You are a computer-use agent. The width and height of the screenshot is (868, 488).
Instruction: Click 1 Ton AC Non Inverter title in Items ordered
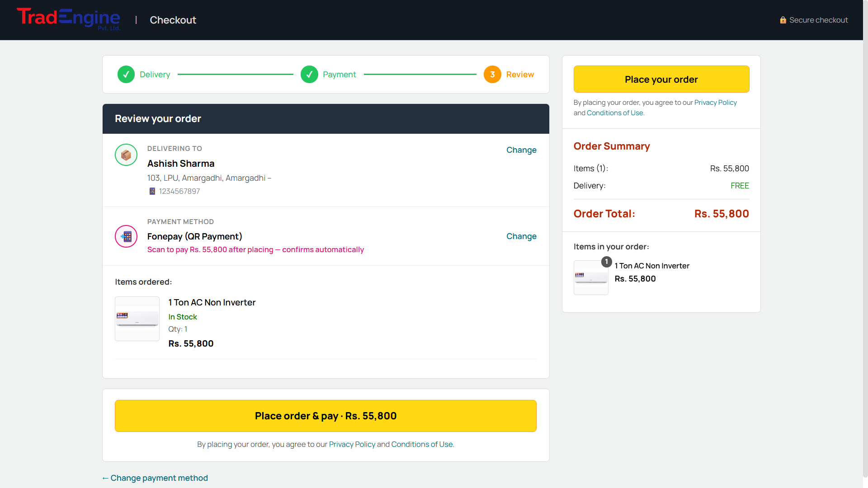click(x=212, y=302)
